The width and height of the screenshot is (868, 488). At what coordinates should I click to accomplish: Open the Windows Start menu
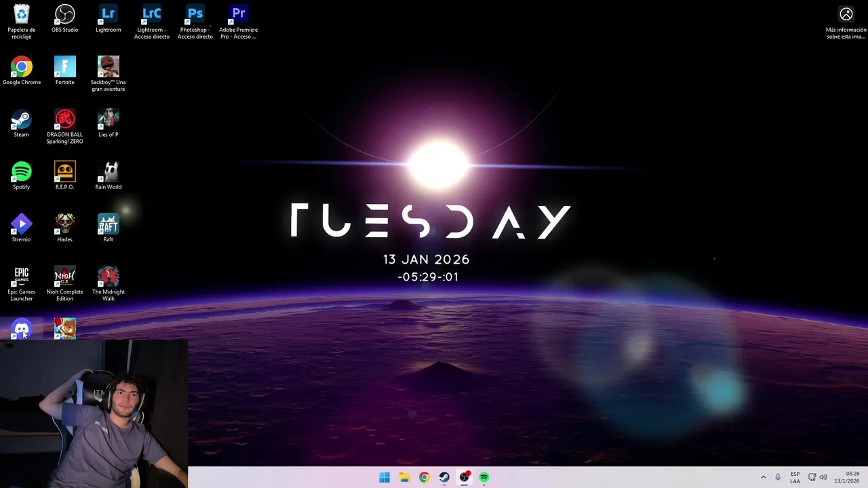coord(384,477)
